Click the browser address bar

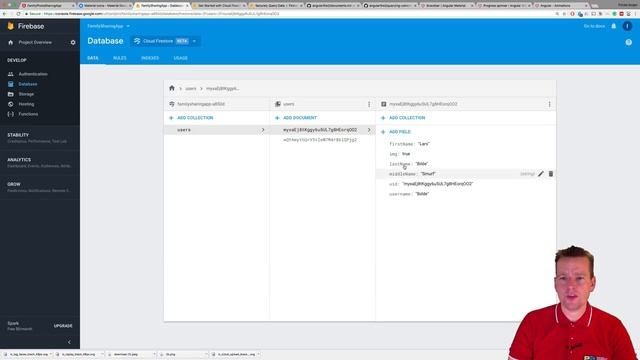[x=286, y=14]
